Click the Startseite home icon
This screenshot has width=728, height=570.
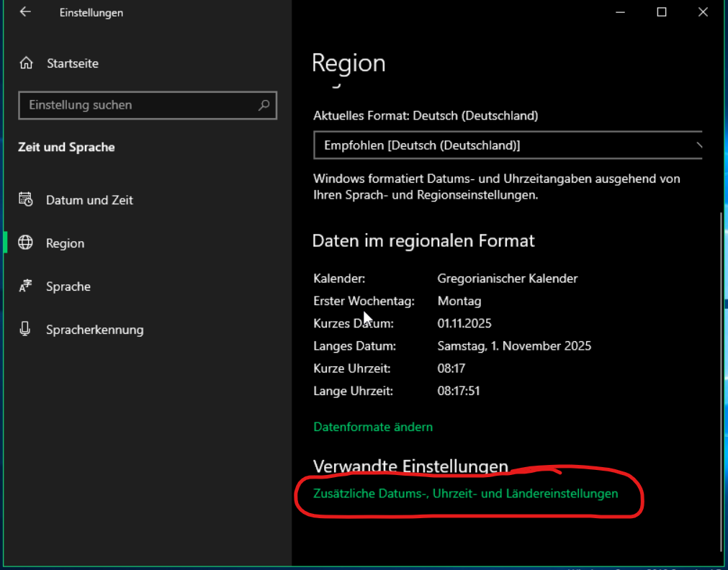pos(27,63)
